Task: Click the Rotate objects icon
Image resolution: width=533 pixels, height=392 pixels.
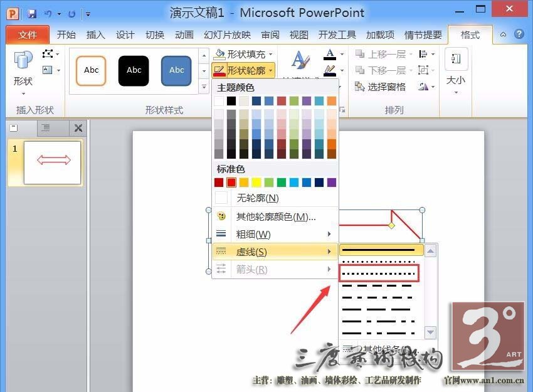Action: 423,87
